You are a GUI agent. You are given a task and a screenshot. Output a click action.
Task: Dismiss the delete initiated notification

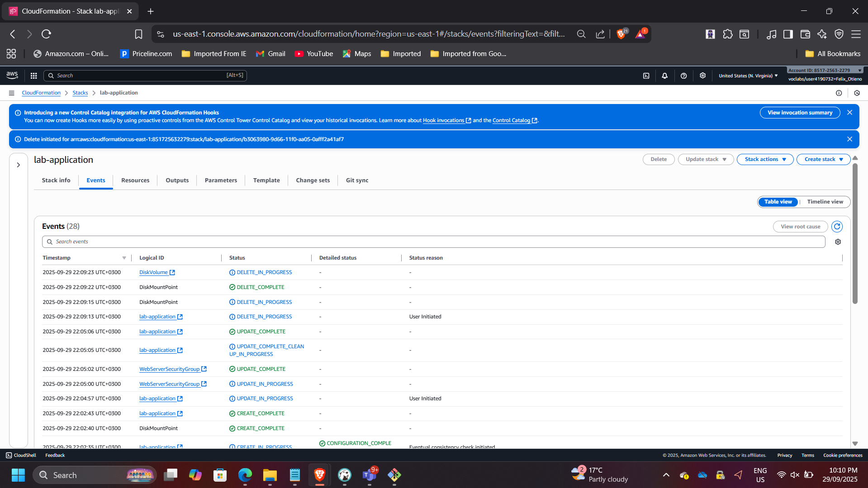tap(849, 139)
